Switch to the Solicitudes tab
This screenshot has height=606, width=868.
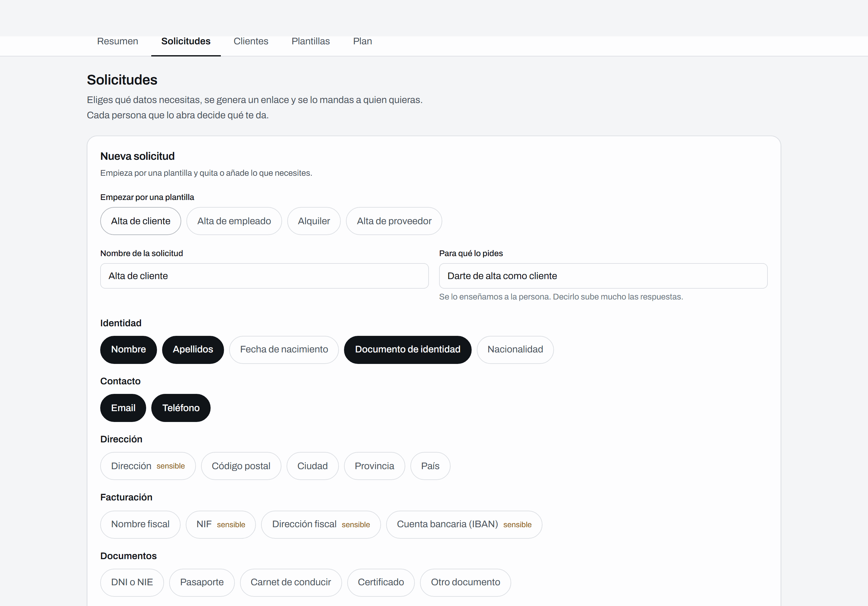tap(186, 41)
